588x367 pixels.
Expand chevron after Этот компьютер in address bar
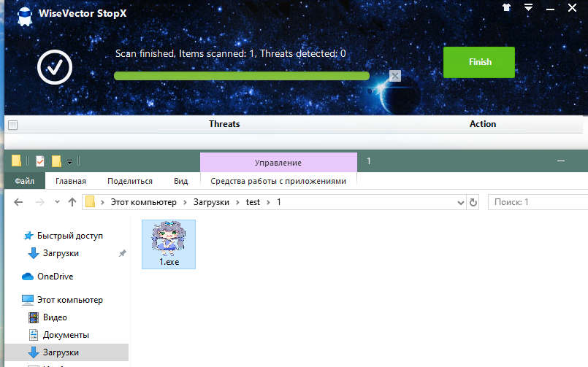click(185, 203)
